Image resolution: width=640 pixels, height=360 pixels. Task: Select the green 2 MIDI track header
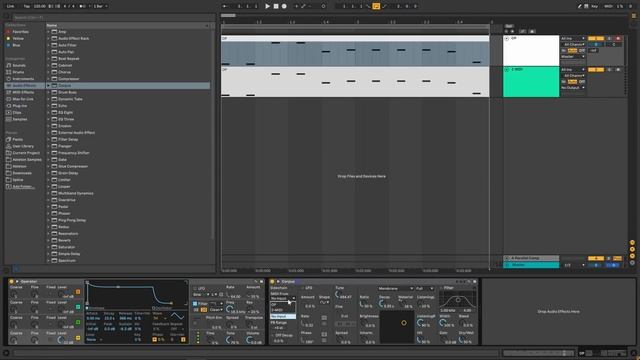(531, 82)
